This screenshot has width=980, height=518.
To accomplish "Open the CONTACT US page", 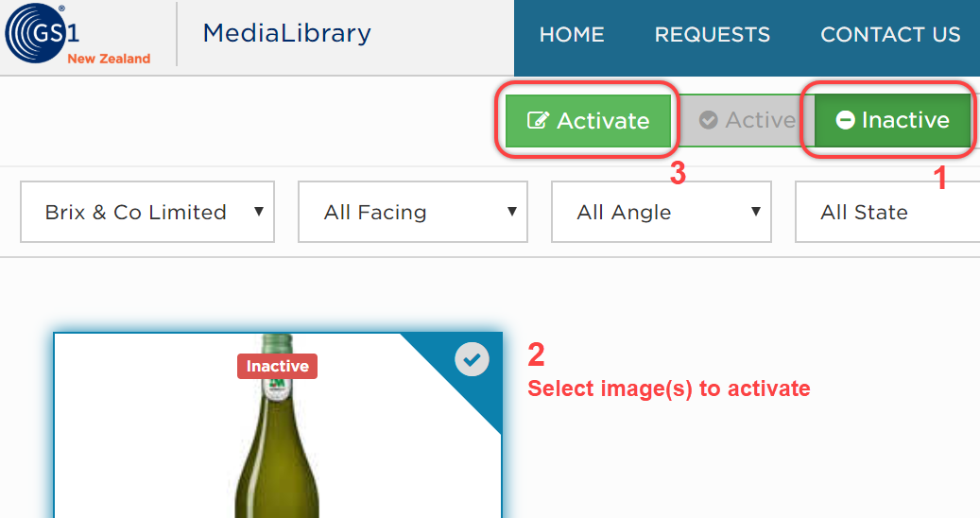I will [x=890, y=34].
